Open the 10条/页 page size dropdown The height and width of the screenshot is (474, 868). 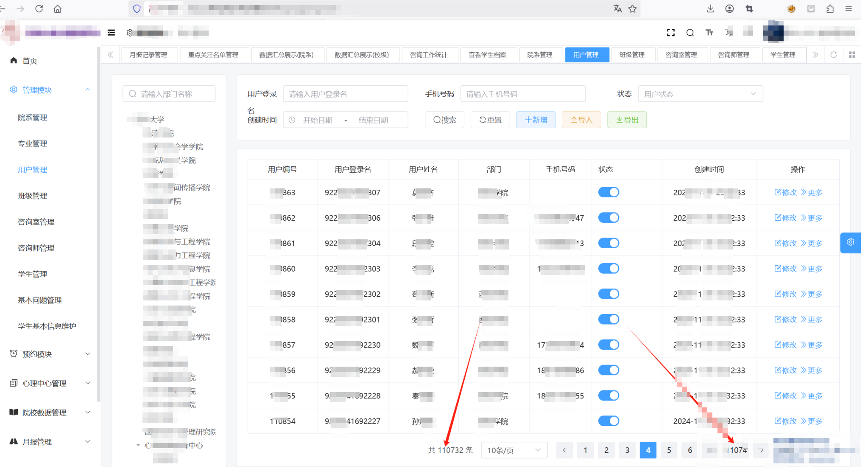514,450
